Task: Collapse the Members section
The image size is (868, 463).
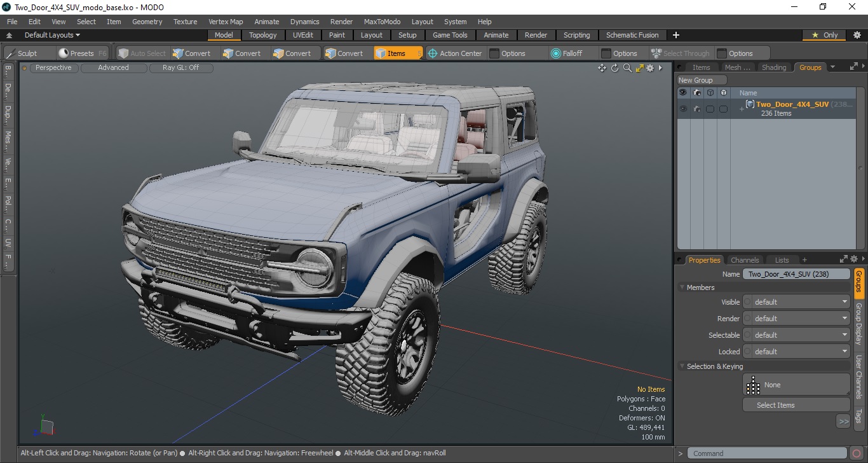Action: click(x=682, y=287)
